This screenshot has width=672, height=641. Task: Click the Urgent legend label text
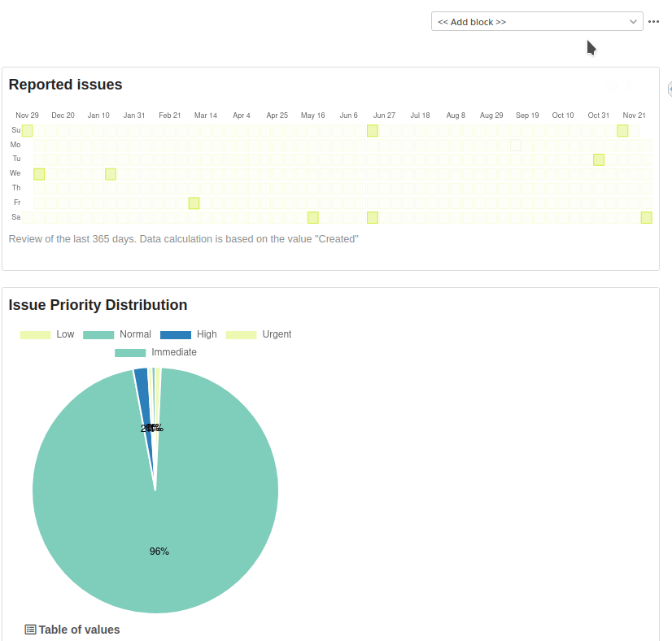pyautogui.click(x=277, y=334)
